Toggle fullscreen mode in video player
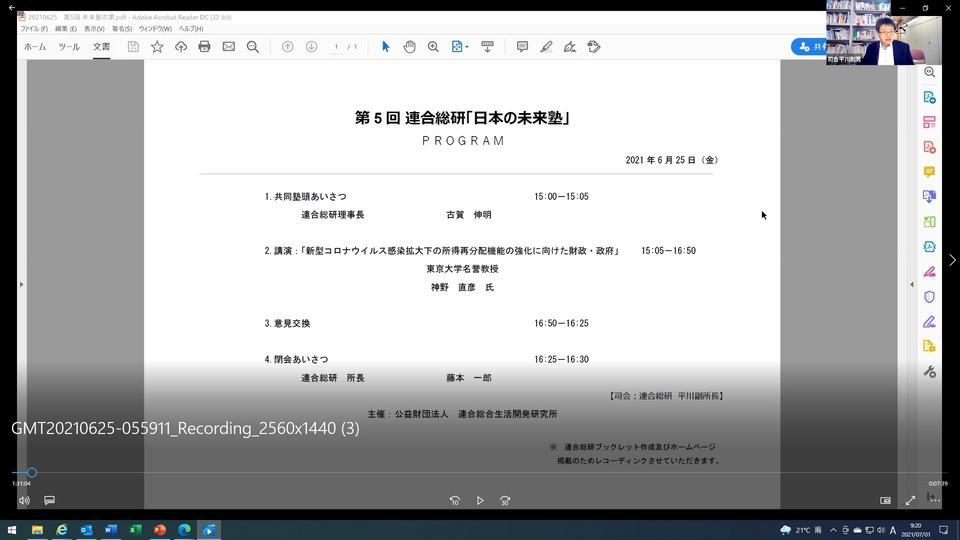960x540 pixels. point(910,500)
